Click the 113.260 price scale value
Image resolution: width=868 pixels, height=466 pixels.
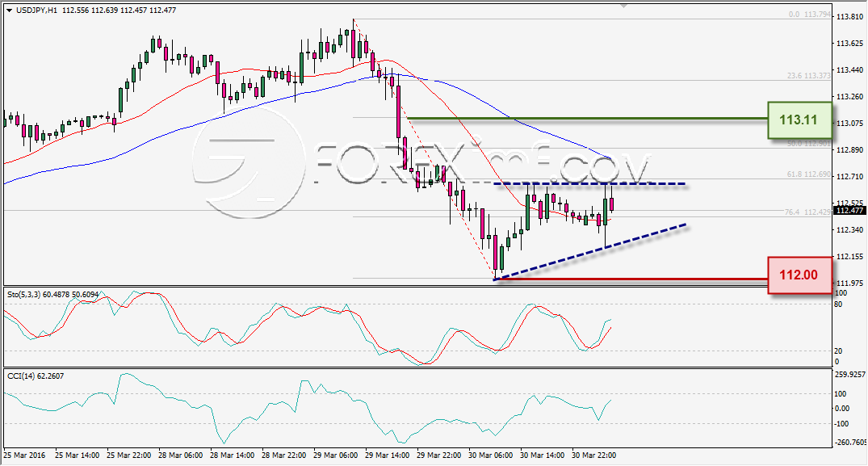coord(849,96)
